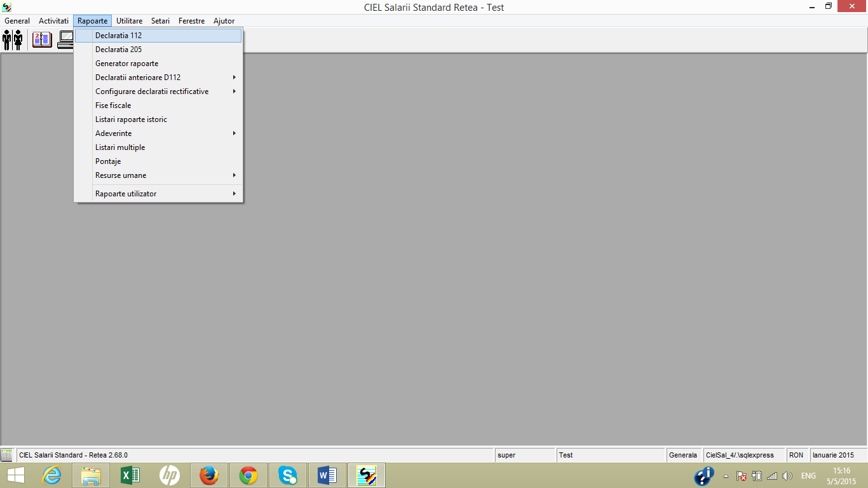Expand Adeverinte submenu
This screenshot has width=868, height=488.
click(x=158, y=133)
